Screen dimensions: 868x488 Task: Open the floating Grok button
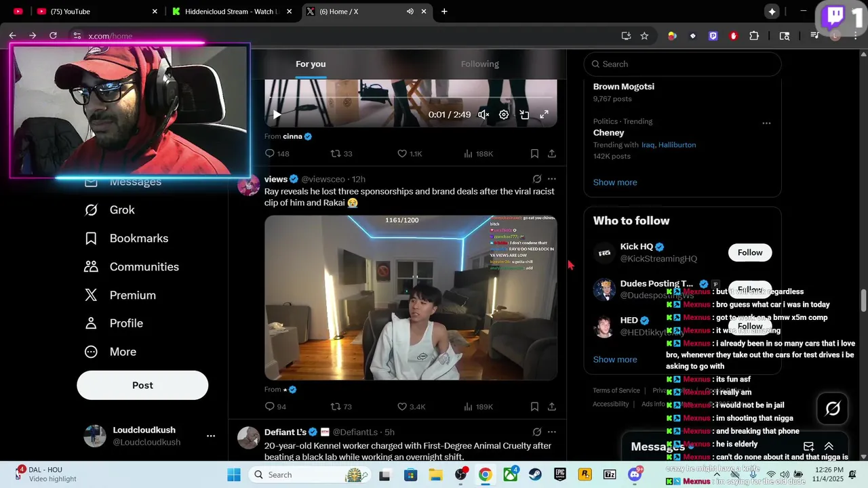pos(833,408)
